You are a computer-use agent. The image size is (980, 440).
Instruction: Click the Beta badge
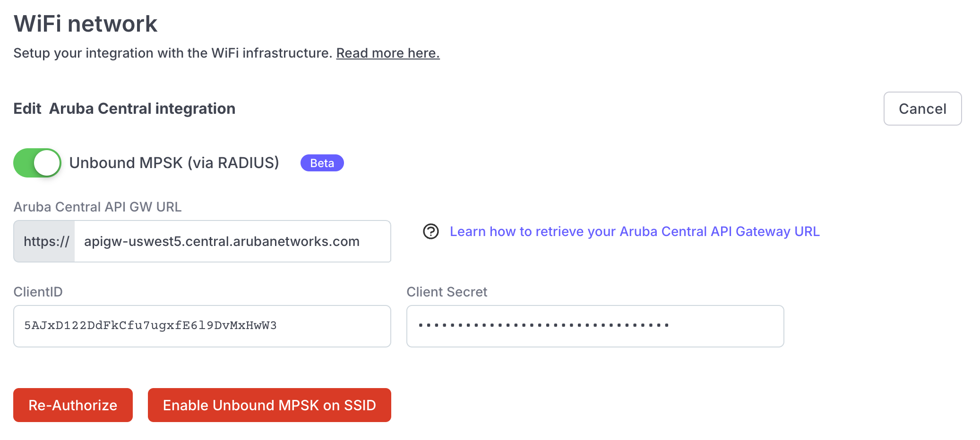[322, 163]
